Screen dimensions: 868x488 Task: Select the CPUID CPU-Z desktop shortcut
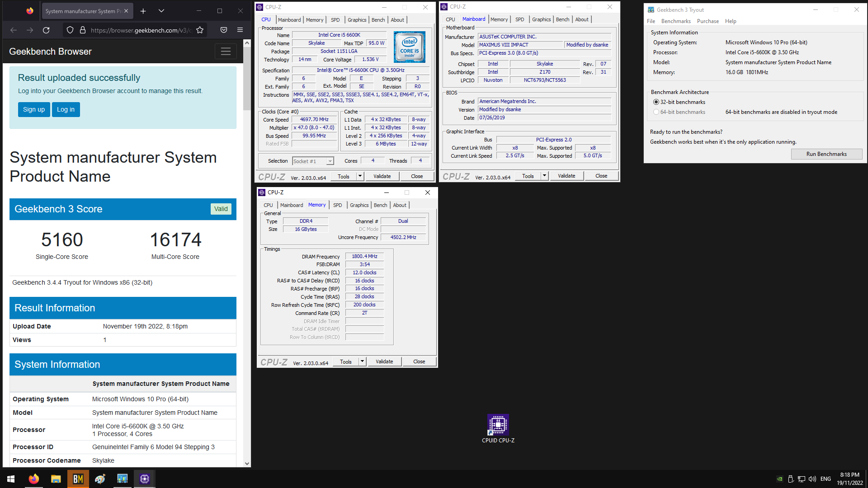tap(498, 428)
